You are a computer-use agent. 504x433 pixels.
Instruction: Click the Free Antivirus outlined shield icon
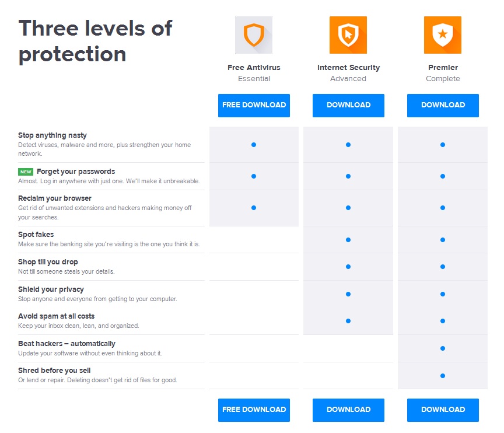pos(254,35)
